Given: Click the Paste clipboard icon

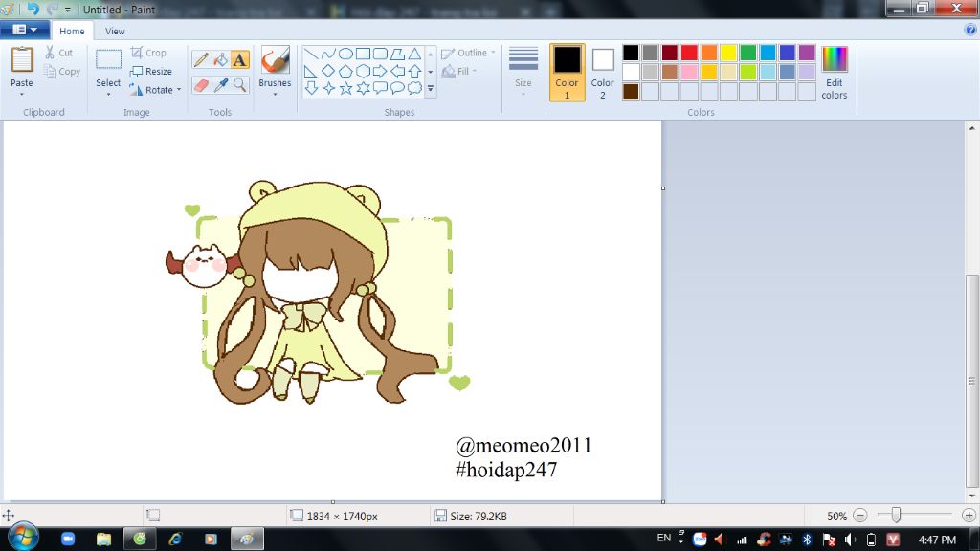Looking at the screenshot, I should click(22, 60).
